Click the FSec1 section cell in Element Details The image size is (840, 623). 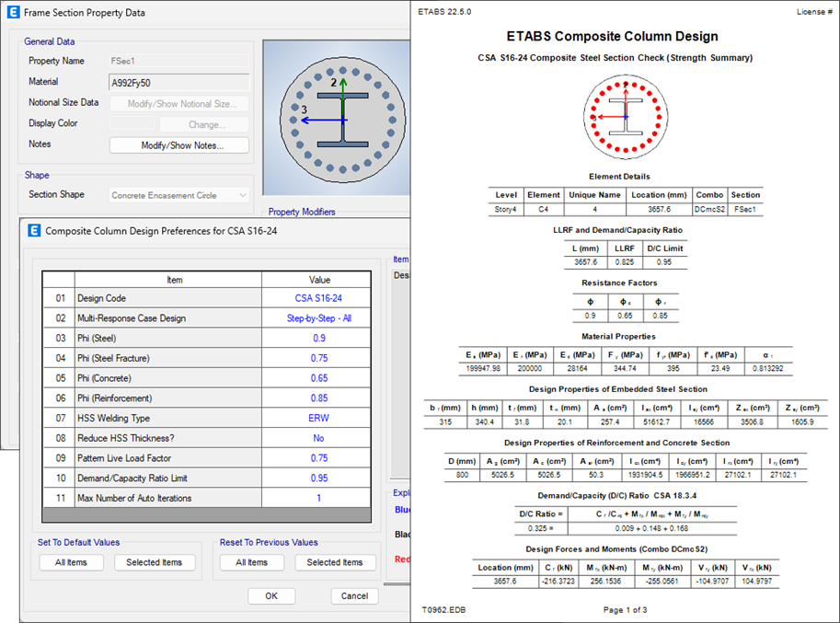[x=744, y=210]
